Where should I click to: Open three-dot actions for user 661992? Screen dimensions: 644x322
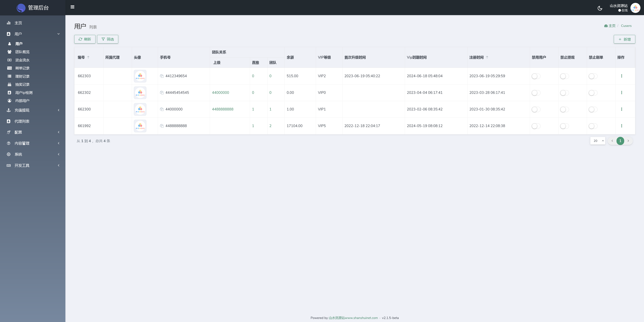tap(622, 126)
